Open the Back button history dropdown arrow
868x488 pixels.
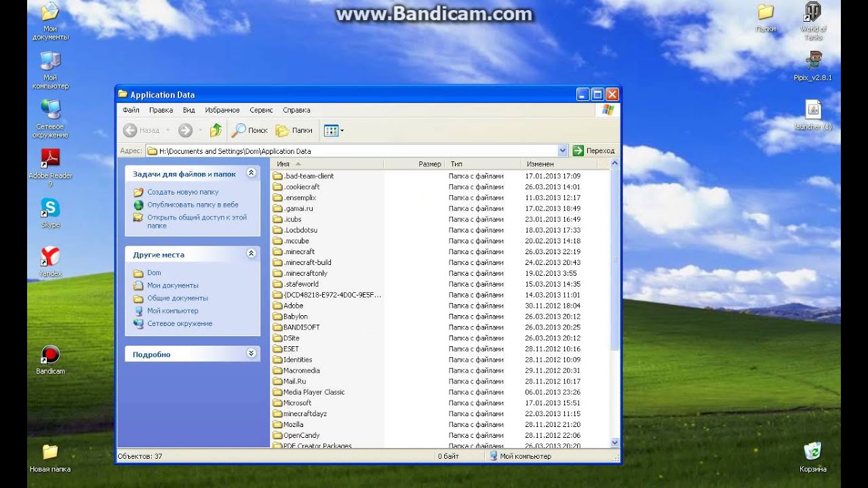pos(167,130)
